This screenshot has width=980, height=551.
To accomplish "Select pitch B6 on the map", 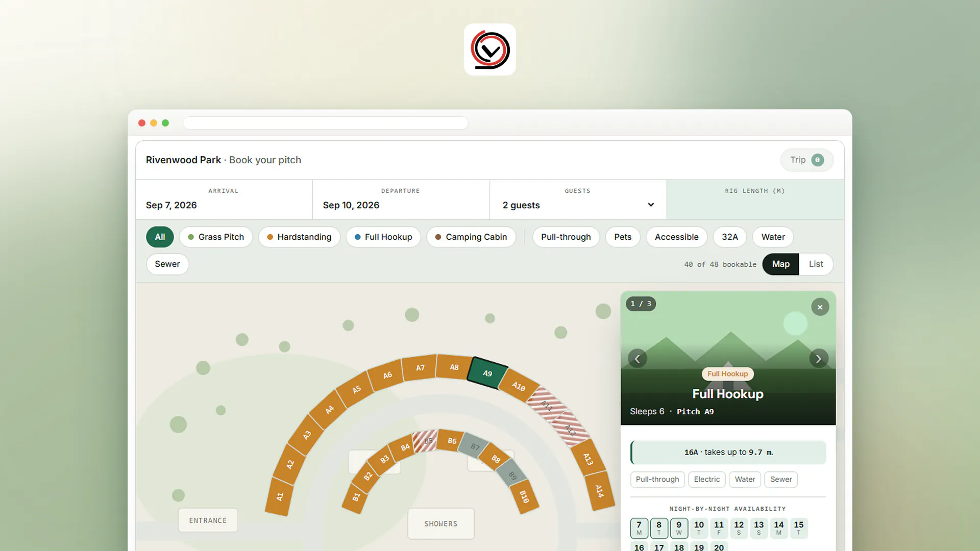I will click(452, 441).
